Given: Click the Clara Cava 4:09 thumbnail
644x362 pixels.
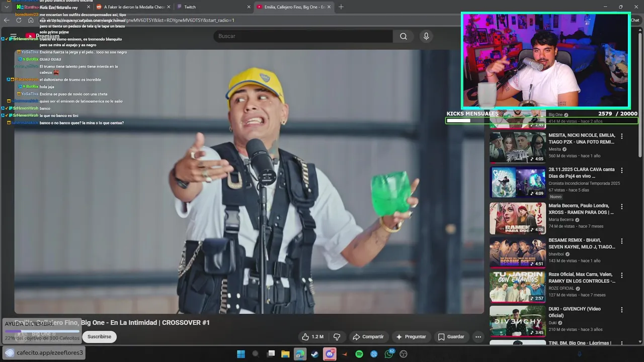Looking at the screenshot, I should click(x=518, y=182).
